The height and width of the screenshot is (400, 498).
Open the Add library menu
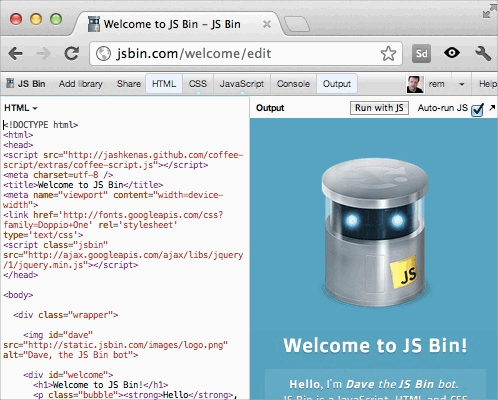pos(81,84)
